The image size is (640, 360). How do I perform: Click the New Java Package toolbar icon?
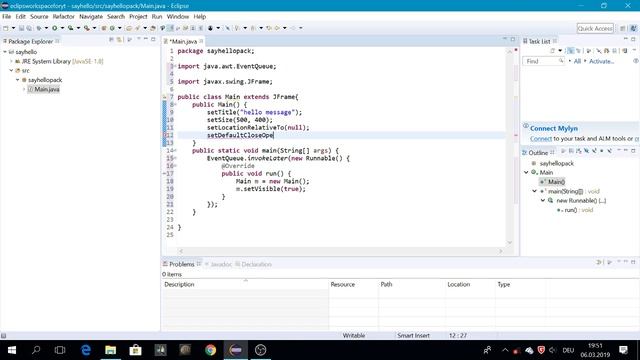[x=104, y=28]
